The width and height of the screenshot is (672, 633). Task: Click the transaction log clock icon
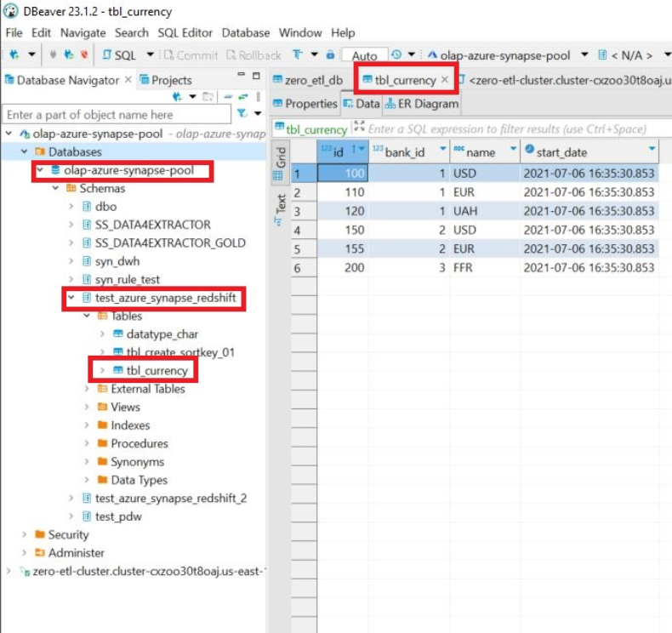tap(396, 54)
